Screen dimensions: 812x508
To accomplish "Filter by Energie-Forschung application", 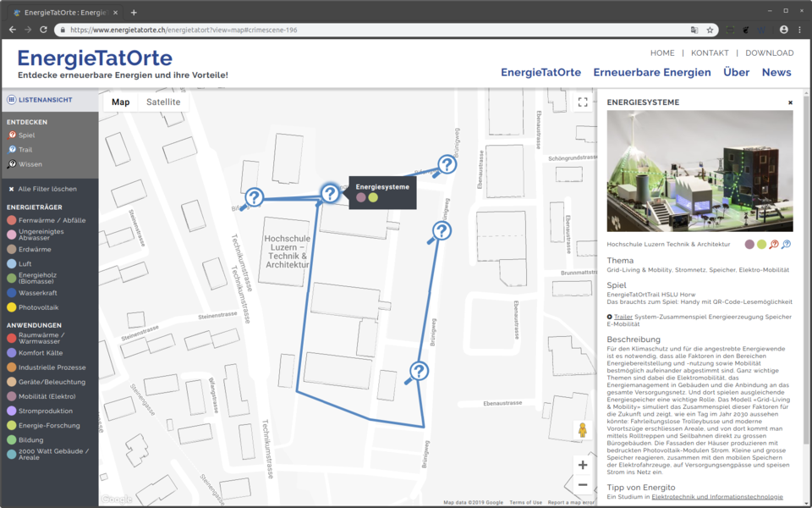I will point(43,426).
